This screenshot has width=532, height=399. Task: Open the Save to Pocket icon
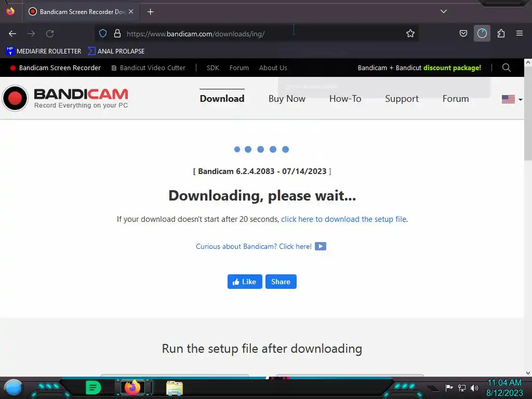[x=463, y=33]
